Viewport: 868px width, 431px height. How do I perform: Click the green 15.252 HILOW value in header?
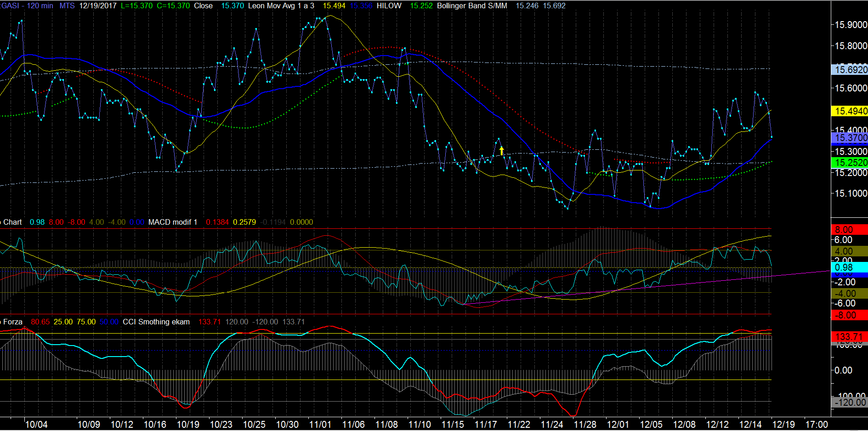(x=421, y=6)
